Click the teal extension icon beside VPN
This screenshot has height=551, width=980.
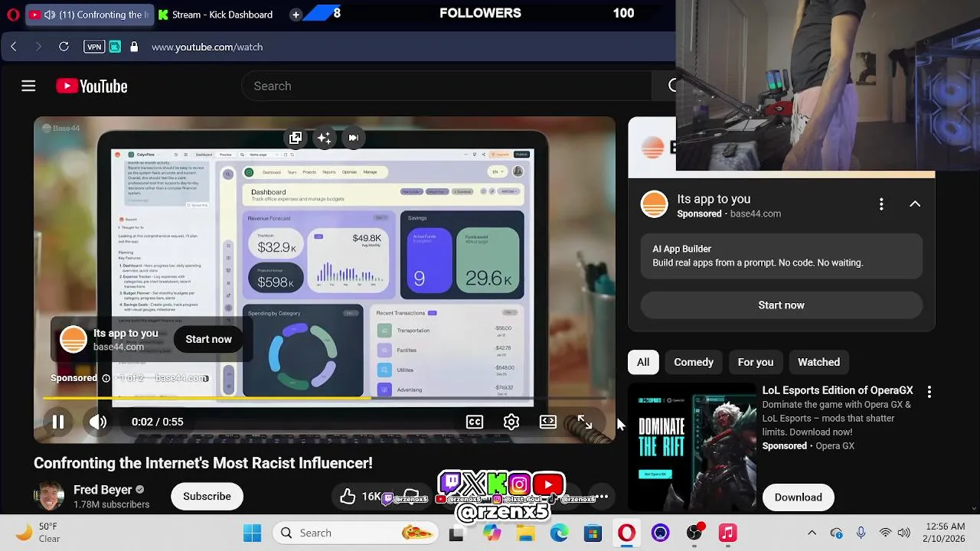115,47
